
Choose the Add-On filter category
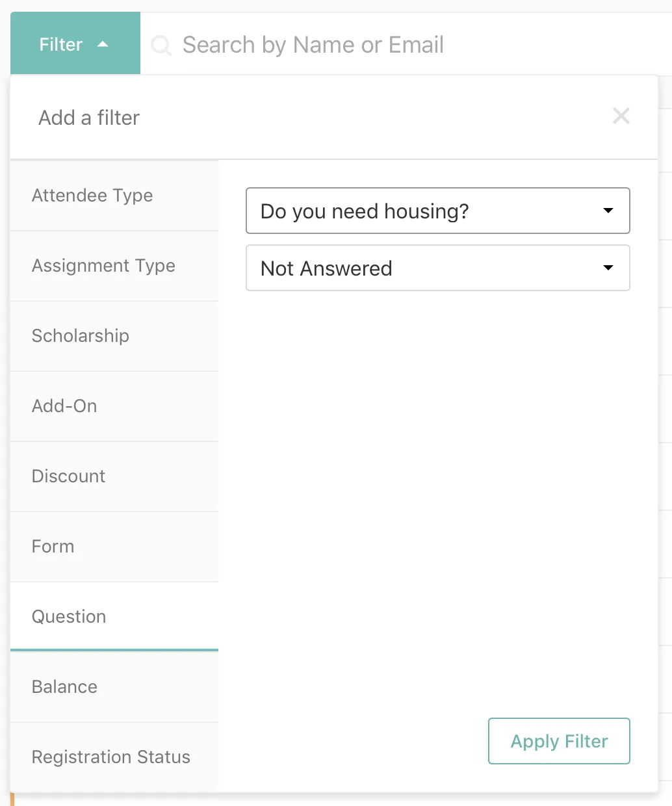coord(114,406)
